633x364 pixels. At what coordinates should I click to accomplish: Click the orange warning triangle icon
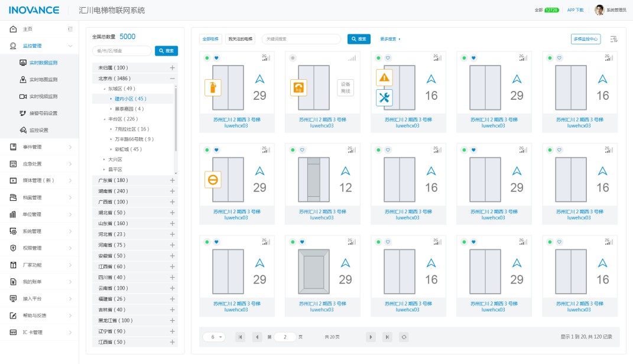click(384, 77)
